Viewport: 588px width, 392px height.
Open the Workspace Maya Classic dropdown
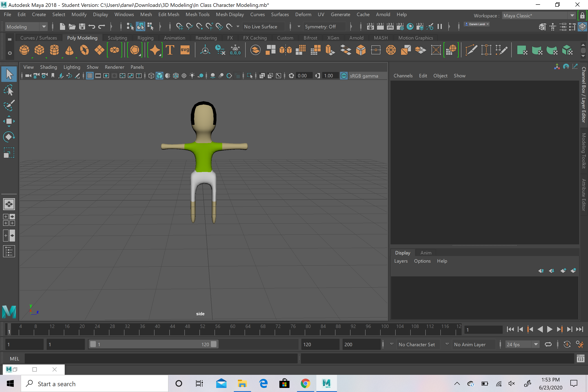point(539,15)
